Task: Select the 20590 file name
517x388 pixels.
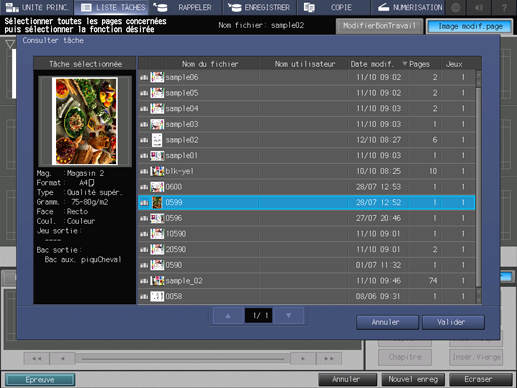Action: [176, 250]
